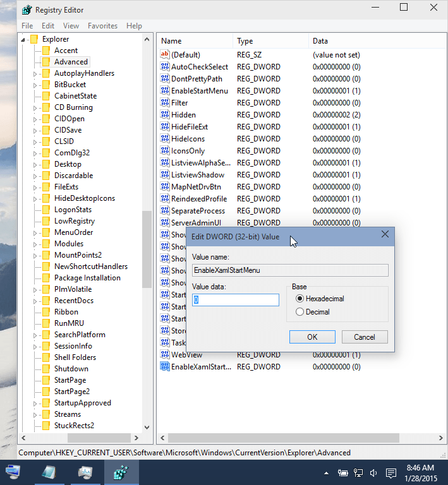Click the SeparateProcess DWORD icon
The width and height of the screenshot is (448, 485).
pyautogui.click(x=165, y=211)
